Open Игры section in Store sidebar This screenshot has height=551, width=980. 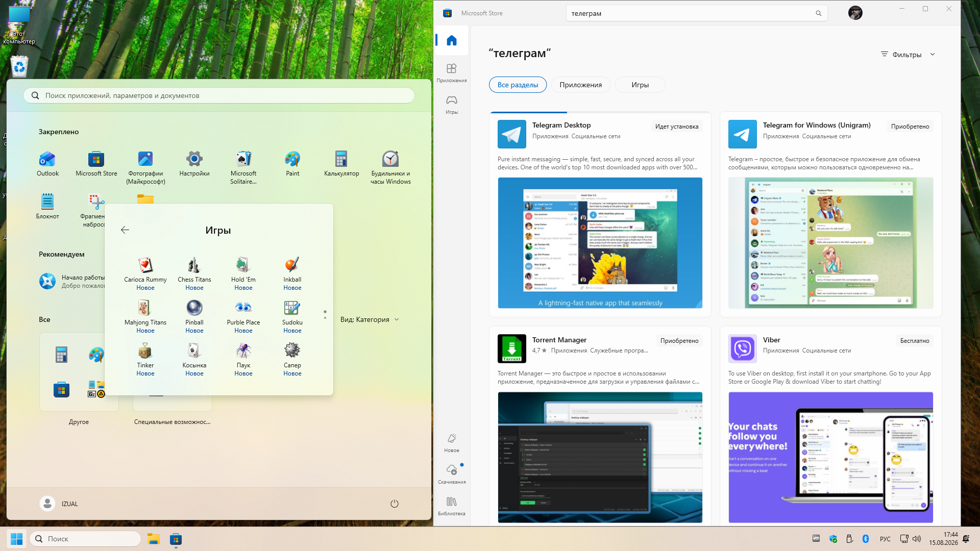click(x=452, y=104)
